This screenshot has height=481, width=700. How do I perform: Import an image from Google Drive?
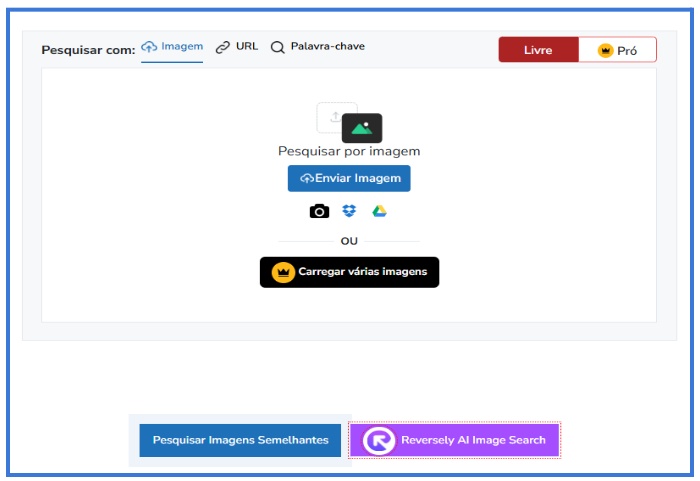coord(379,211)
